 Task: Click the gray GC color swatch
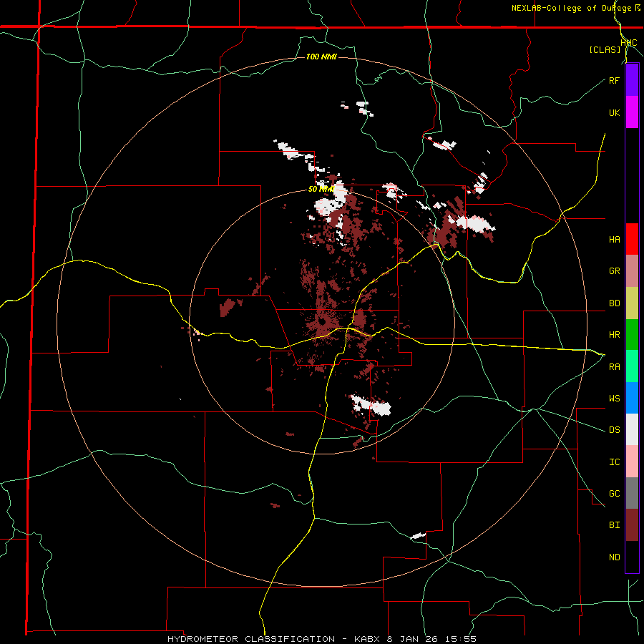(x=632, y=493)
